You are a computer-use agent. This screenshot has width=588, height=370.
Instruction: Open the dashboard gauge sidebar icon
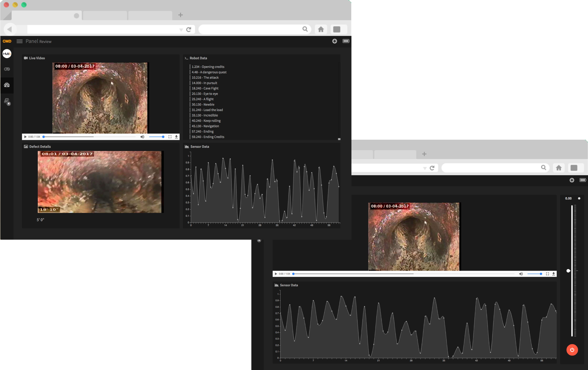click(7, 85)
